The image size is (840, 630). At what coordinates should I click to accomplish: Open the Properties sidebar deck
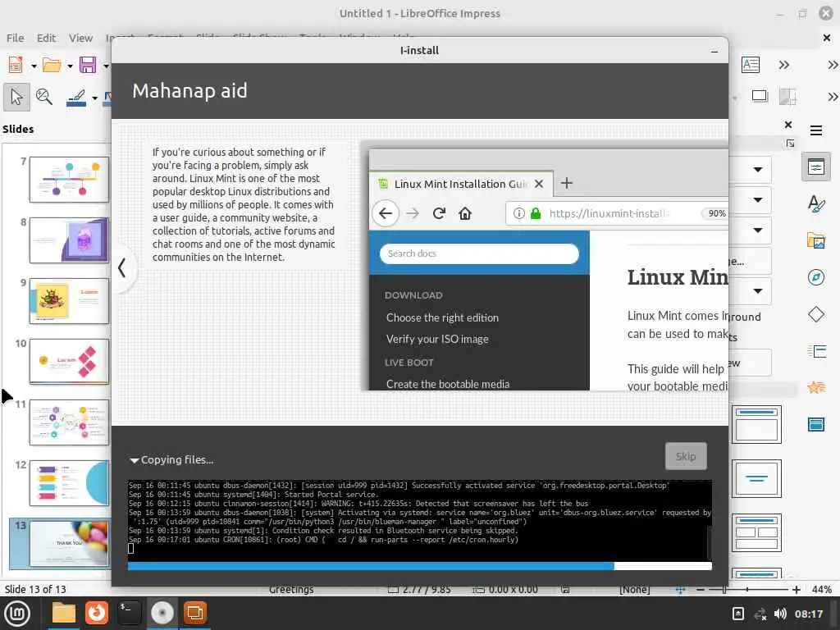point(816,167)
